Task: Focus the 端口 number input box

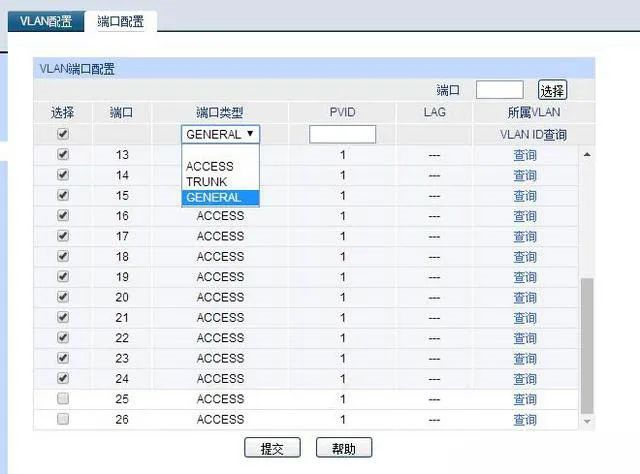Action: pos(499,90)
